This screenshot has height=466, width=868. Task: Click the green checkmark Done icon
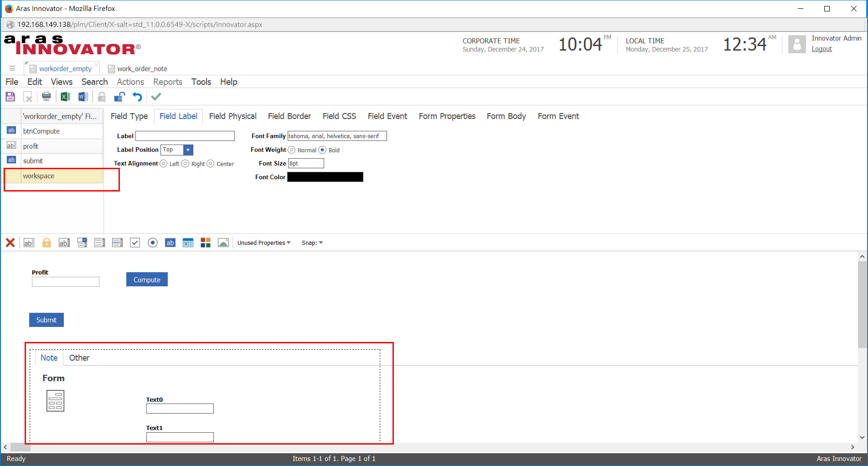pyautogui.click(x=156, y=97)
